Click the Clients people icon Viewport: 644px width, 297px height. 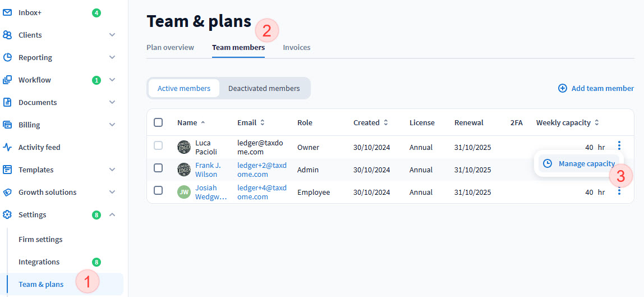click(7, 35)
